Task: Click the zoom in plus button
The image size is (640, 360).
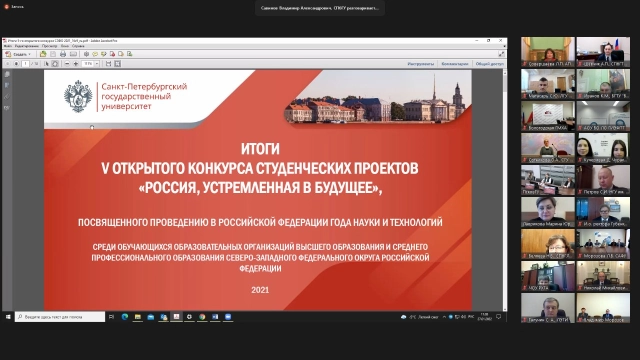Action: pyautogui.click(x=76, y=64)
